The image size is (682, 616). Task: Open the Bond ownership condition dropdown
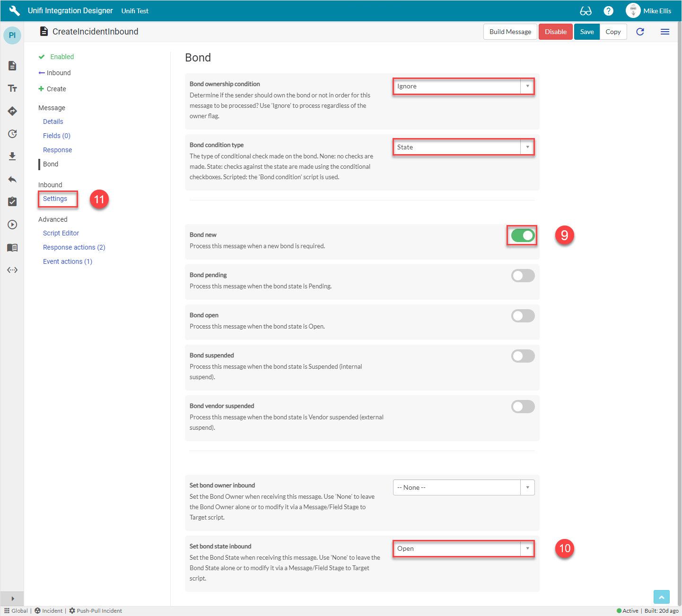(x=463, y=87)
